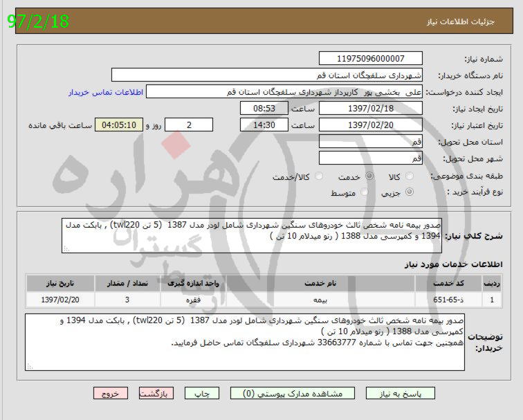This screenshot has width=523, height=420.
Task: Click the resize grip of شرح کلی نیاز box
Action: 66,249
